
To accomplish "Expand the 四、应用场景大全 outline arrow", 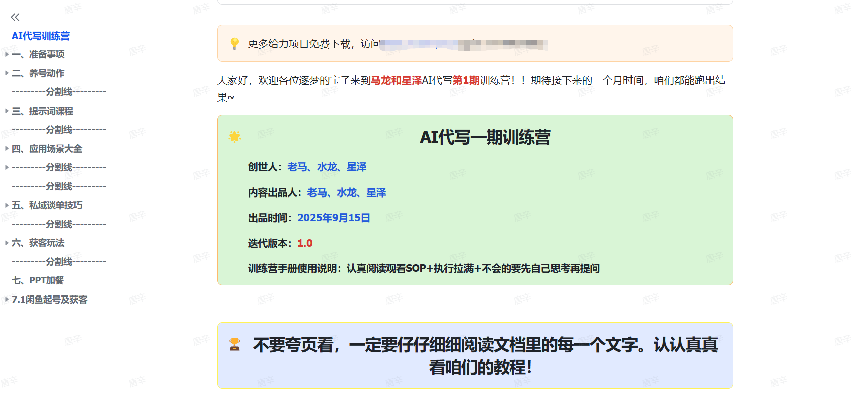I will point(7,149).
